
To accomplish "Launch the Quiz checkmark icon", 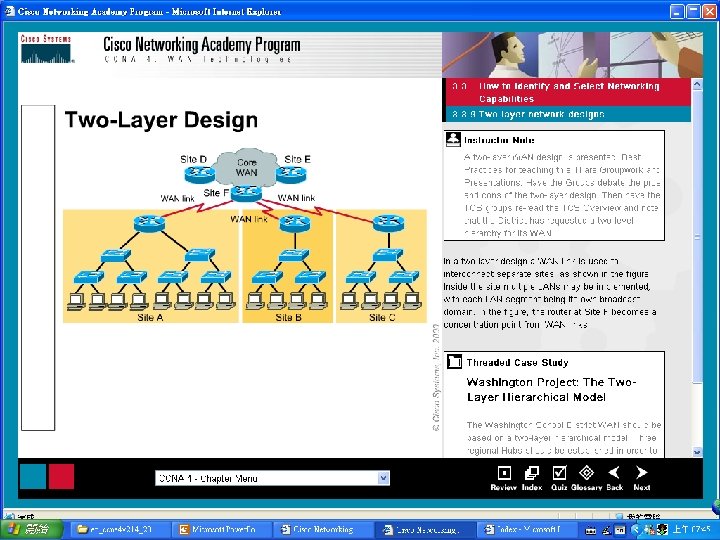I will tap(559, 472).
